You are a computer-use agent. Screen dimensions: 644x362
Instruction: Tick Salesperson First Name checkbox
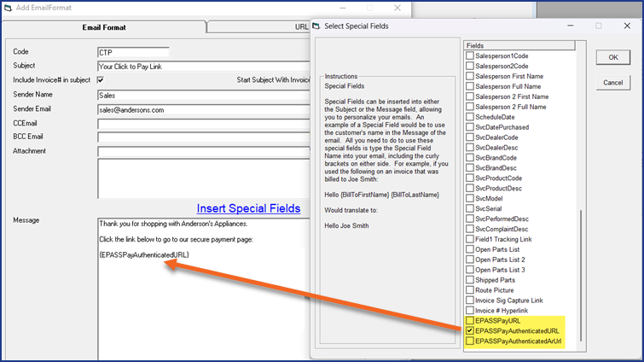tap(470, 76)
